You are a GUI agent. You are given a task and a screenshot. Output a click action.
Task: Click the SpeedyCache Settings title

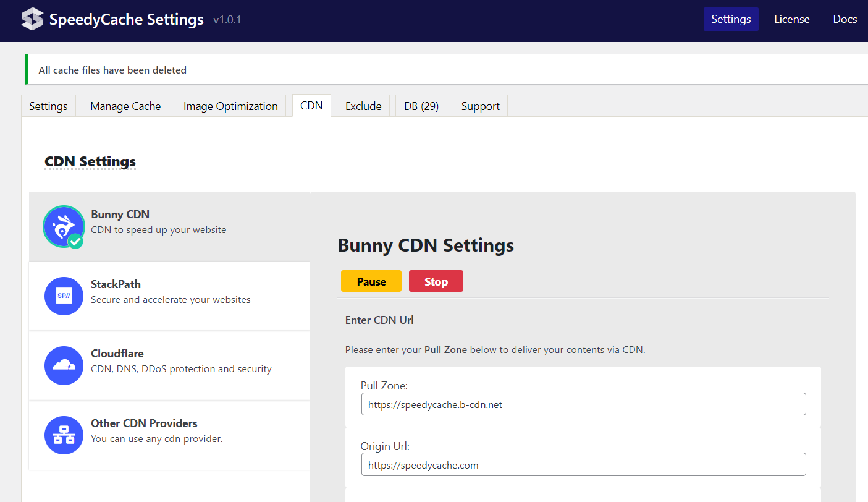click(x=126, y=19)
